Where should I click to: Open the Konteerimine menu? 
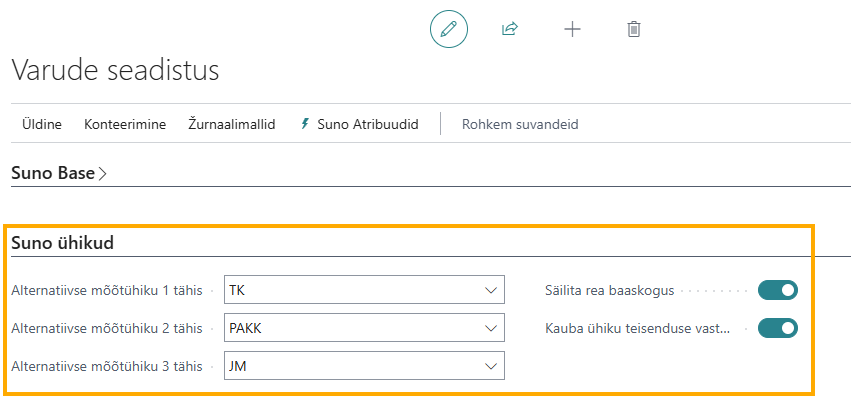click(x=125, y=124)
